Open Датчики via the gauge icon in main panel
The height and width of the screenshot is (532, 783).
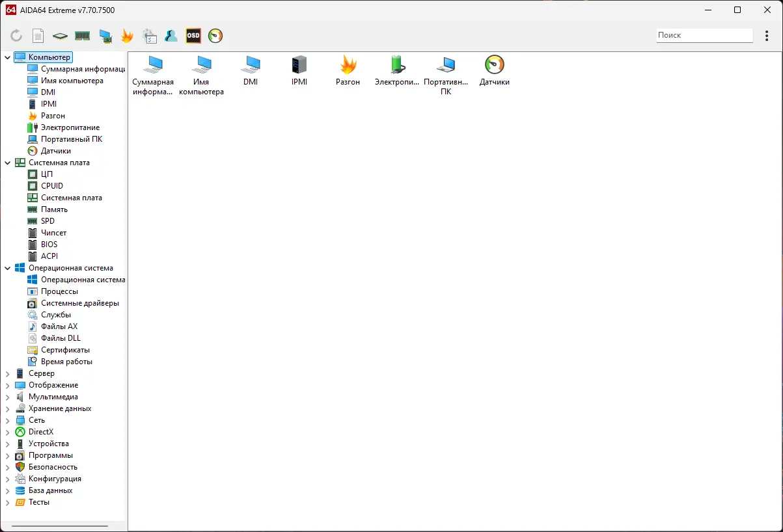point(495,65)
